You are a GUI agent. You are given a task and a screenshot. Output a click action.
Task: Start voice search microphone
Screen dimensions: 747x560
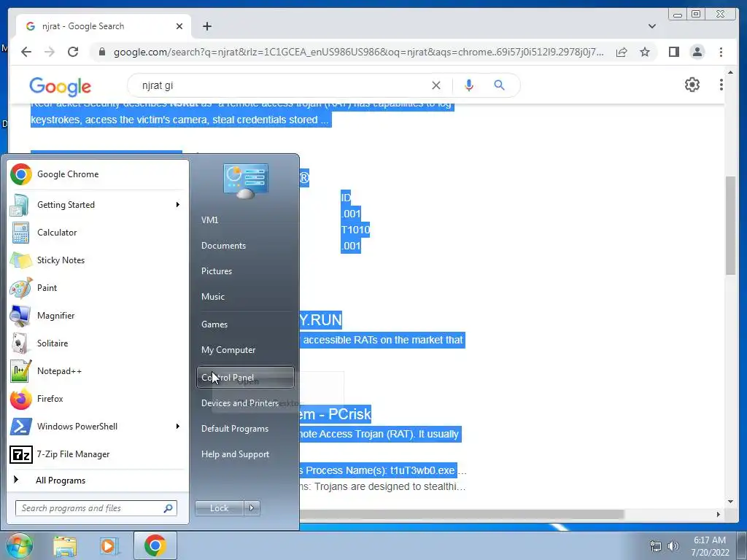pos(469,85)
